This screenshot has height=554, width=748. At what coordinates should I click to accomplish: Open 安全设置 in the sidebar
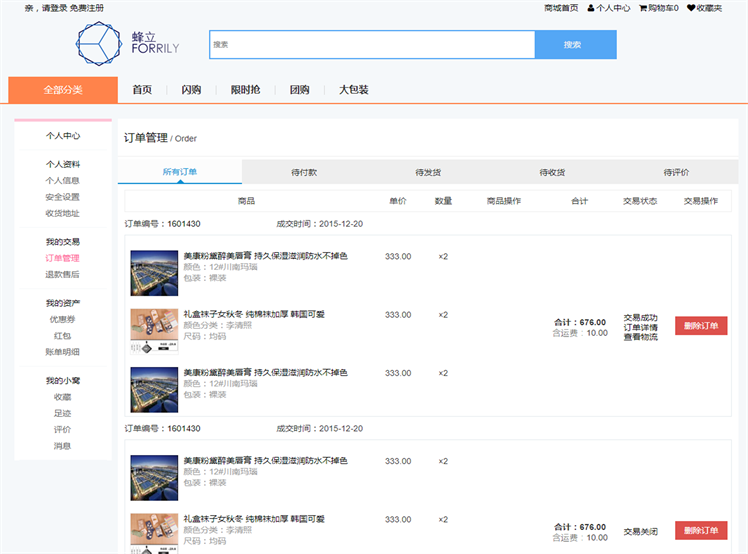click(62, 197)
